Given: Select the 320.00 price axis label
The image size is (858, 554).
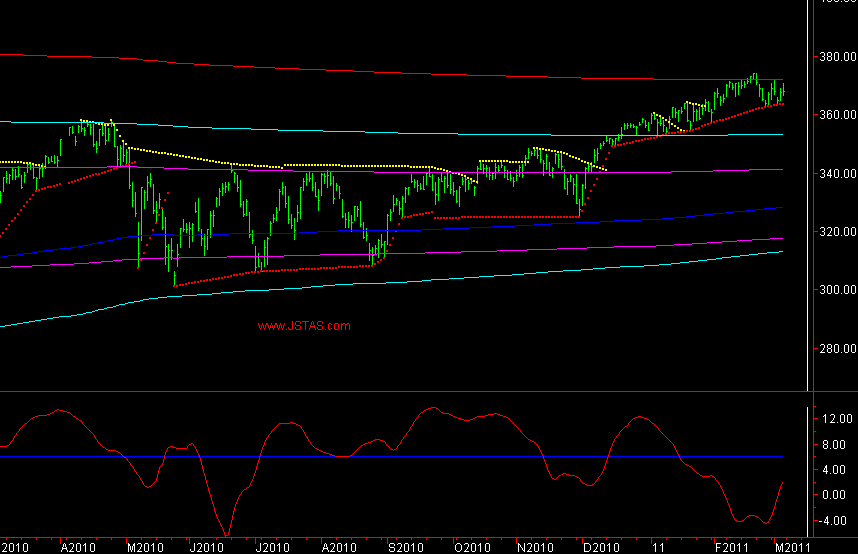Looking at the screenshot, I should pos(836,232).
